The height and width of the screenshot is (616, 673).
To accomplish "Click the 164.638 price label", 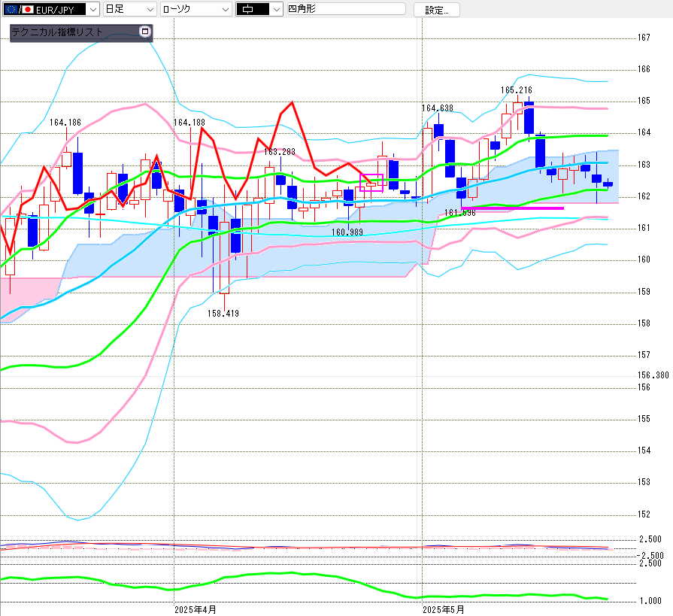I will pyautogui.click(x=438, y=108).
